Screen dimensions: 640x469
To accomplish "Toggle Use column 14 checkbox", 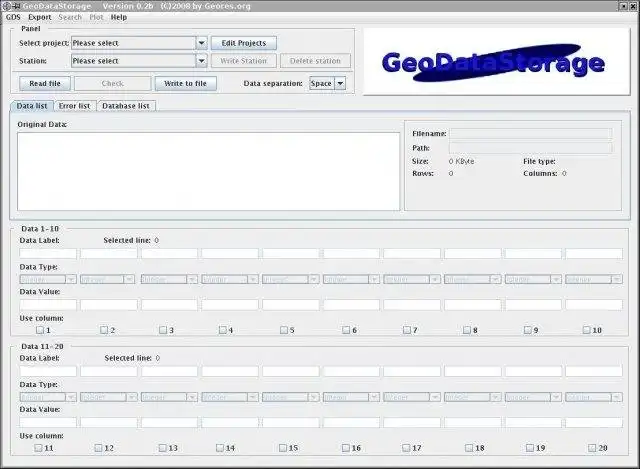I will pos(220,448).
